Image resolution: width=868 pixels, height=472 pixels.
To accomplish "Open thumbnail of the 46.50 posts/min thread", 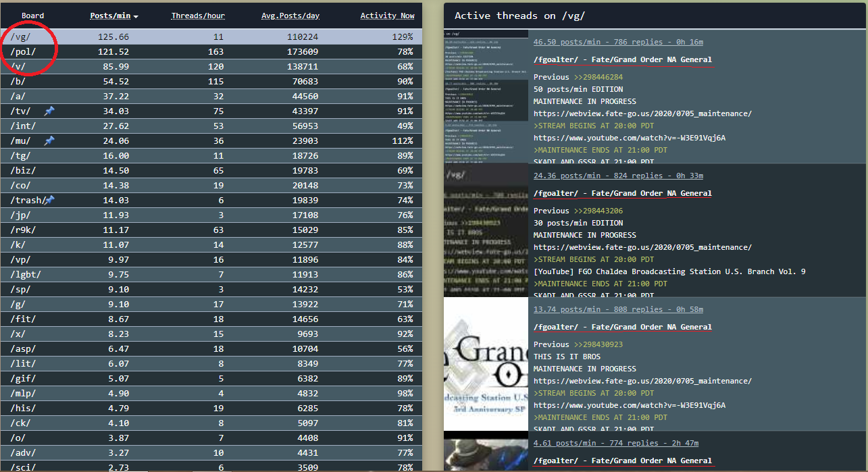I will (486, 97).
